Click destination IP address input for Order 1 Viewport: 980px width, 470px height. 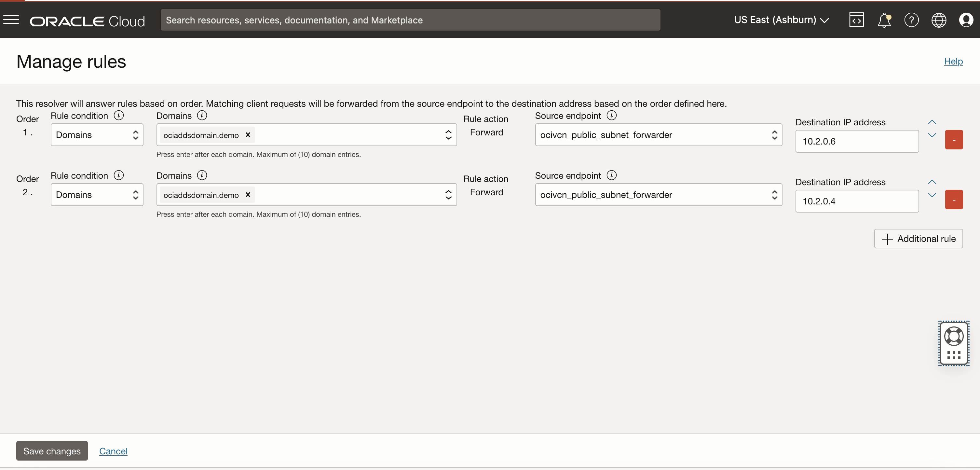(856, 141)
